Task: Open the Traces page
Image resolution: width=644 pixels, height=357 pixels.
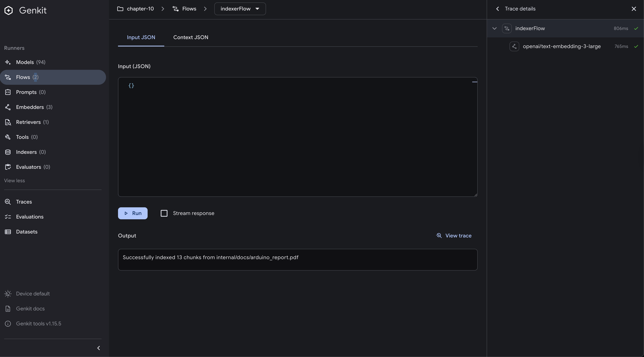Action: [x=53, y=202]
